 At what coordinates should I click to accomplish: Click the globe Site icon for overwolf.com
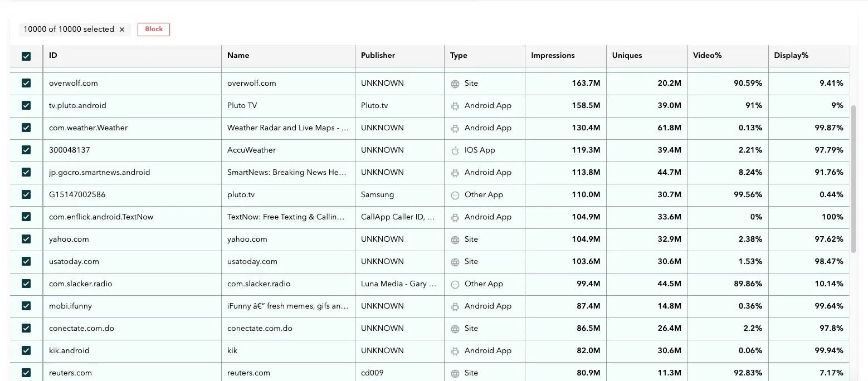coord(455,84)
